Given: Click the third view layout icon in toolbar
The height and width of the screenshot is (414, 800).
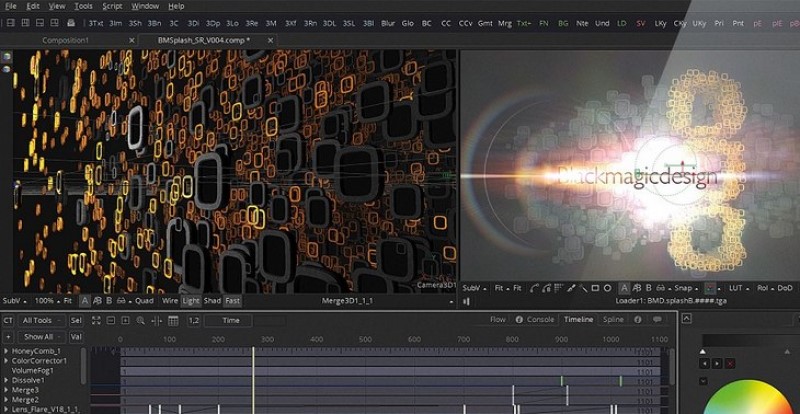Looking at the screenshot, I should click(40, 23).
